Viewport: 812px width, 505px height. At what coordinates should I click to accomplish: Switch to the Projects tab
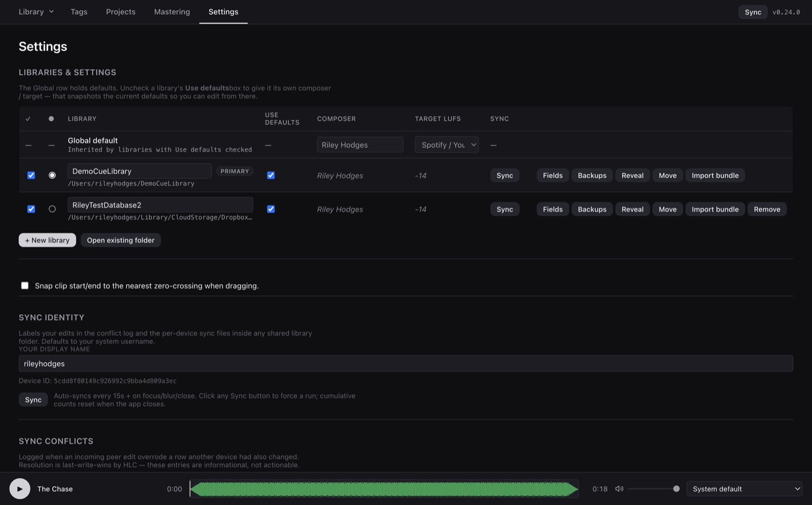click(x=121, y=12)
